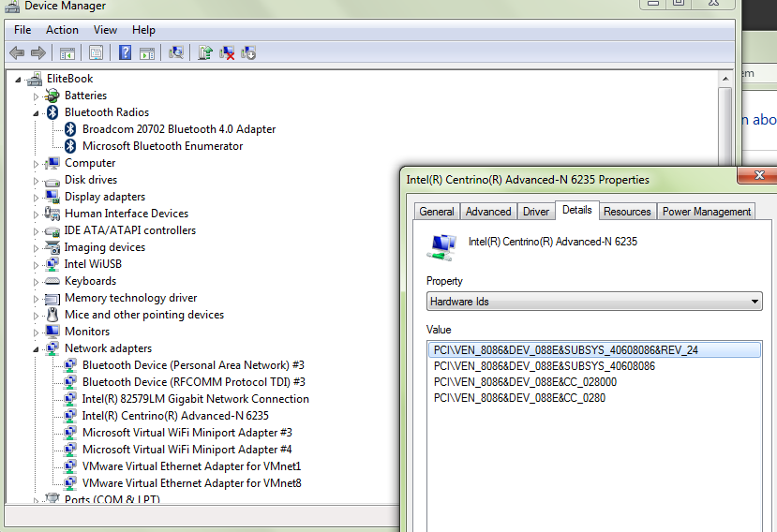Click the Disable device toolbar icon
Screen dimensions: 777x532
[x=248, y=52]
